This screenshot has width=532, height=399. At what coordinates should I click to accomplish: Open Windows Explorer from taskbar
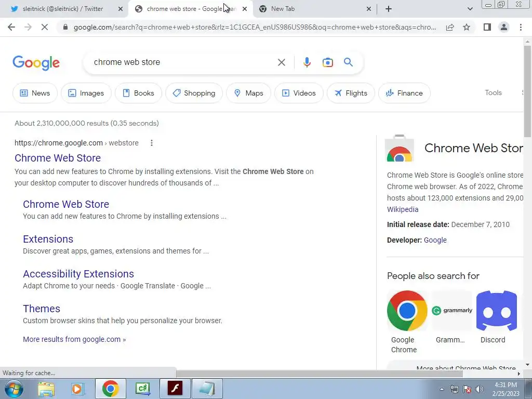46,389
